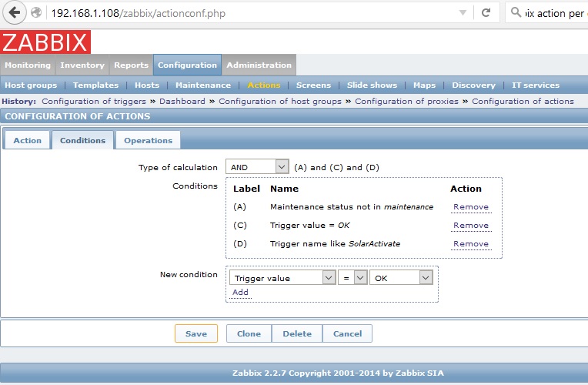
Task: Go to Discovery submenu
Action: coord(473,85)
